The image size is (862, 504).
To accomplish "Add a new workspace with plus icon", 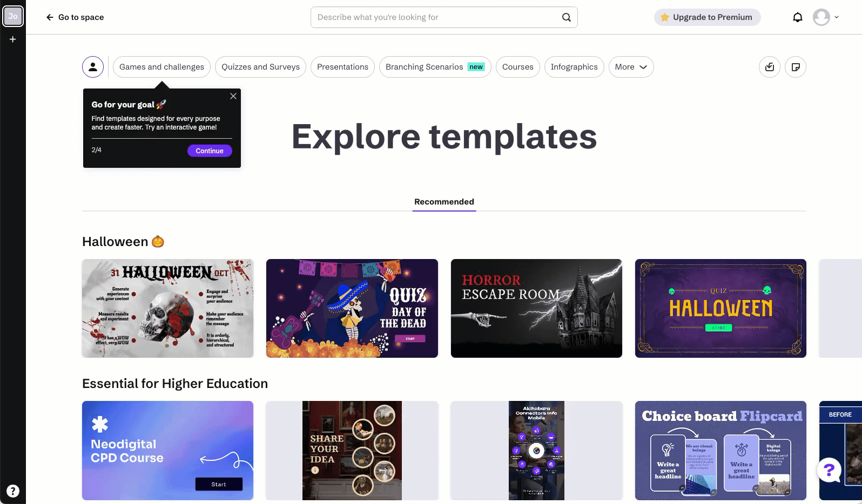I will pos(13,39).
